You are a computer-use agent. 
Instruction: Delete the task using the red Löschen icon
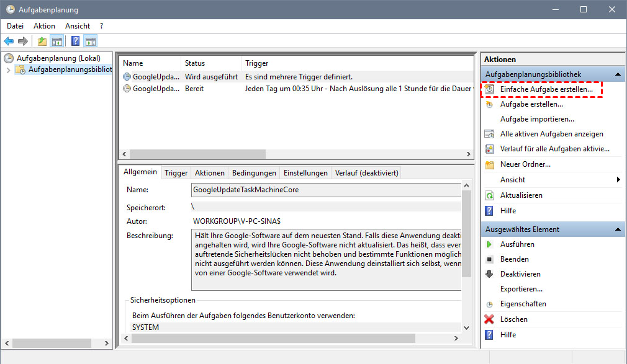pos(489,319)
